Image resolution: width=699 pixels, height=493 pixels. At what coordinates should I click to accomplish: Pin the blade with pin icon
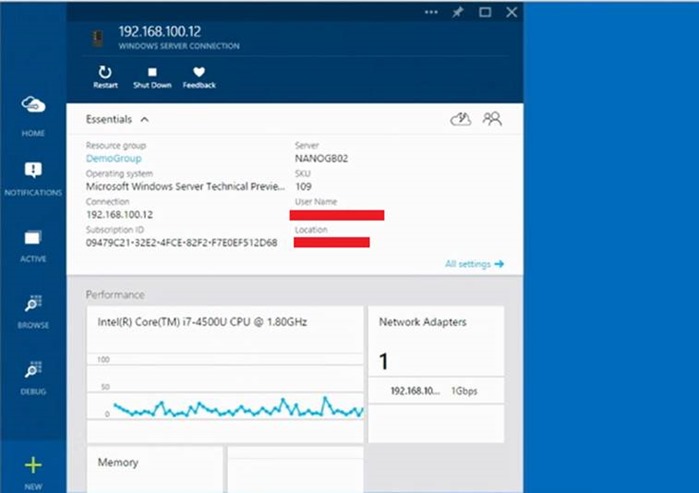458,12
